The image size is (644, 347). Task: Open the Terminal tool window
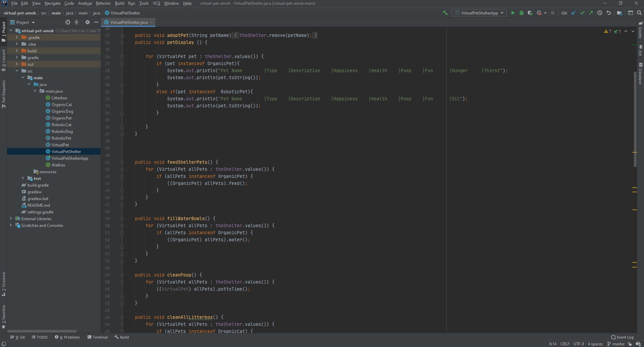pyautogui.click(x=98, y=337)
